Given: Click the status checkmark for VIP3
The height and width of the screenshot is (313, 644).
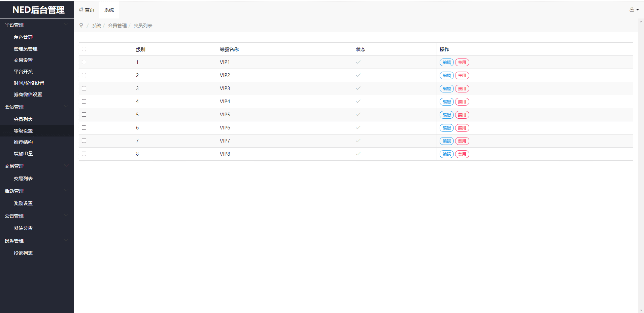Looking at the screenshot, I should 358,88.
